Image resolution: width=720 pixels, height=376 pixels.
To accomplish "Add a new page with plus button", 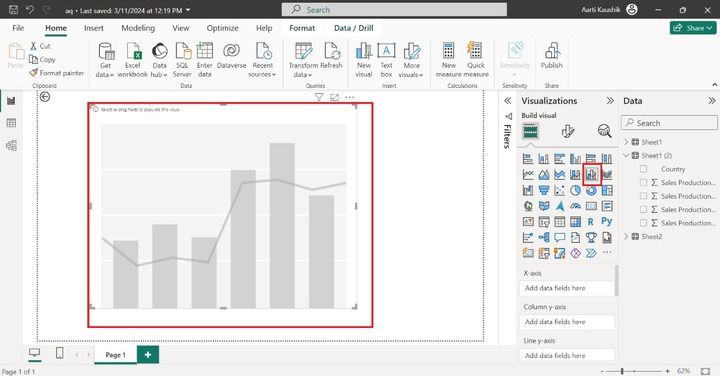I will tap(148, 354).
